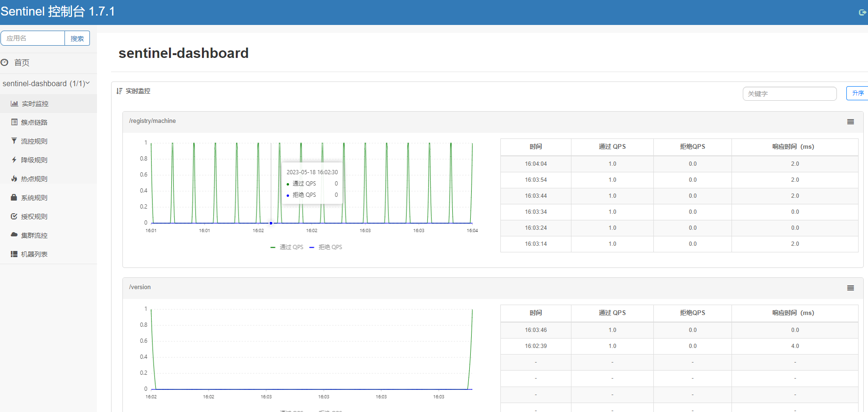Image resolution: width=868 pixels, height=412 pixels.
Task: Click the /version panel title
Action: click(x=140, y=287)
